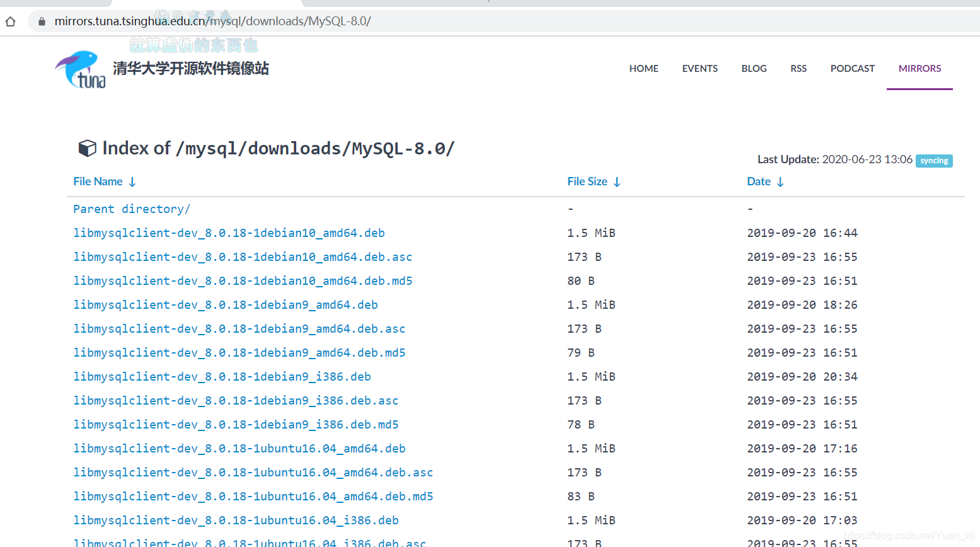This screenshot has width=980, height=547.
Task: Click the padlock site info icon
Action: click(x=42, y=21)
